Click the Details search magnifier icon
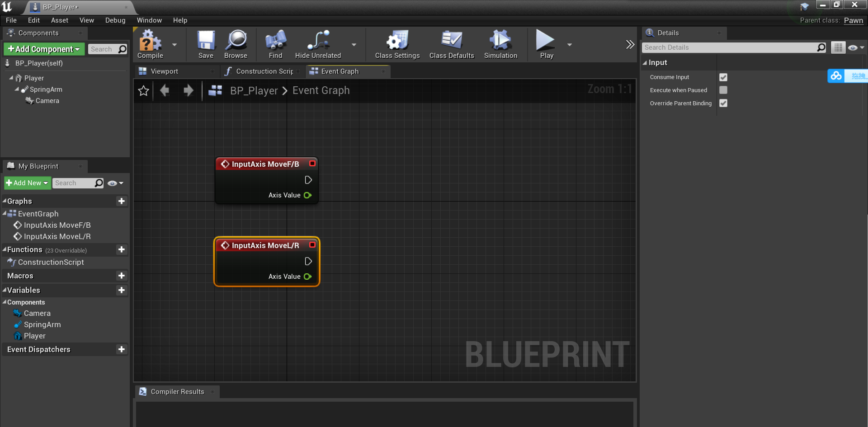868x427 pixels. [821, 47]
